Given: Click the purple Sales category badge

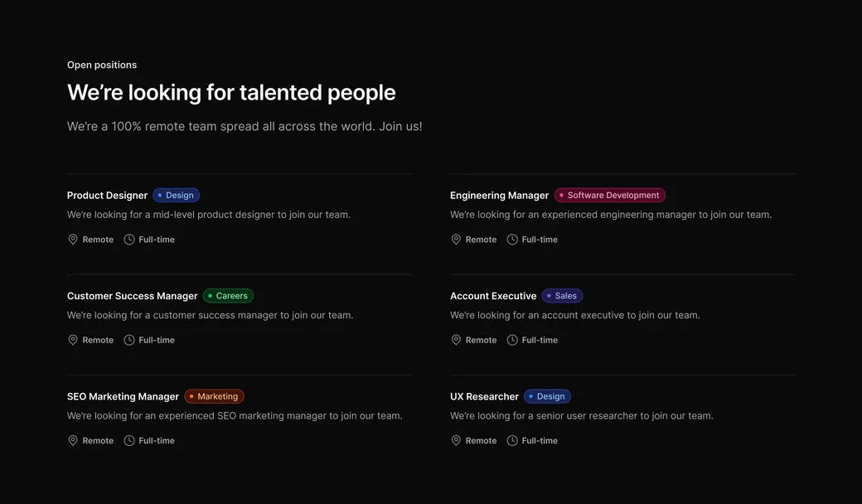Looking at the screenshot, I should (562, 296).
